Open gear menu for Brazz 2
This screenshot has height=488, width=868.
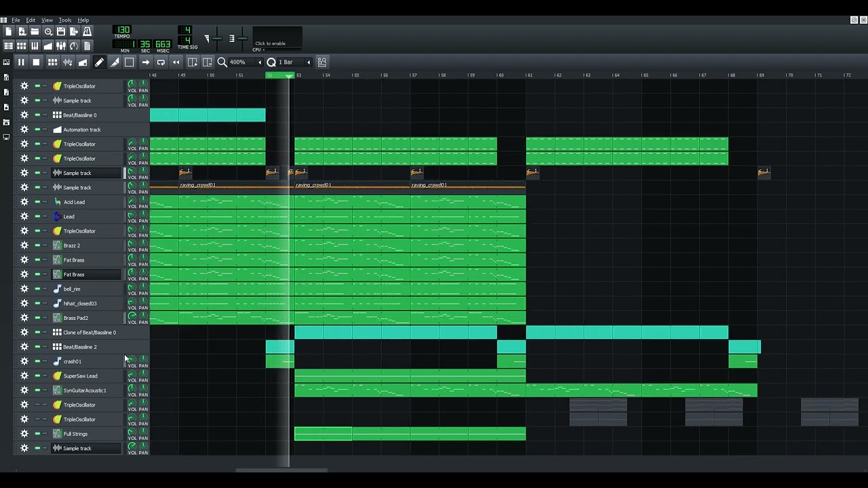(x=24, y=245)
